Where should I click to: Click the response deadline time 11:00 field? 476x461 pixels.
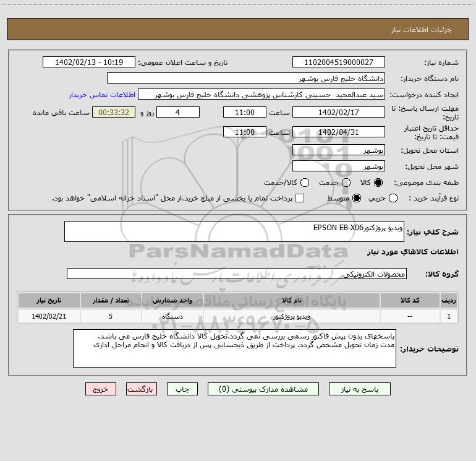245,112
